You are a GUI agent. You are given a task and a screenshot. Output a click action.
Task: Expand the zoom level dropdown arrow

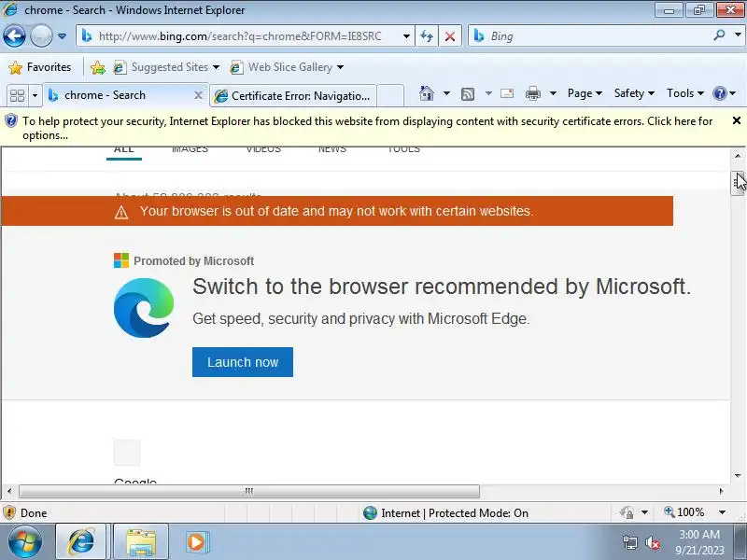point(722,512)
